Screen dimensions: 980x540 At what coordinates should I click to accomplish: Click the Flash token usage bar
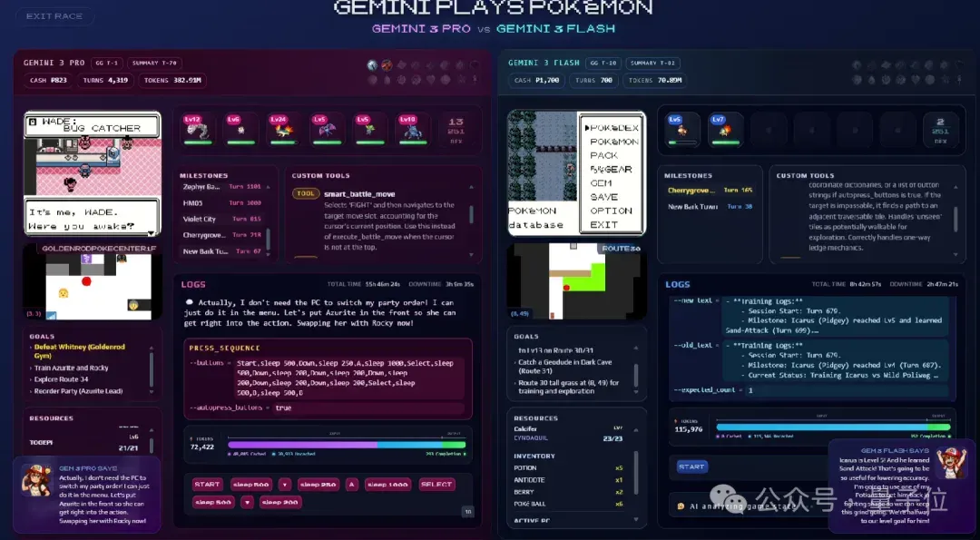click(x=833, y=427)
